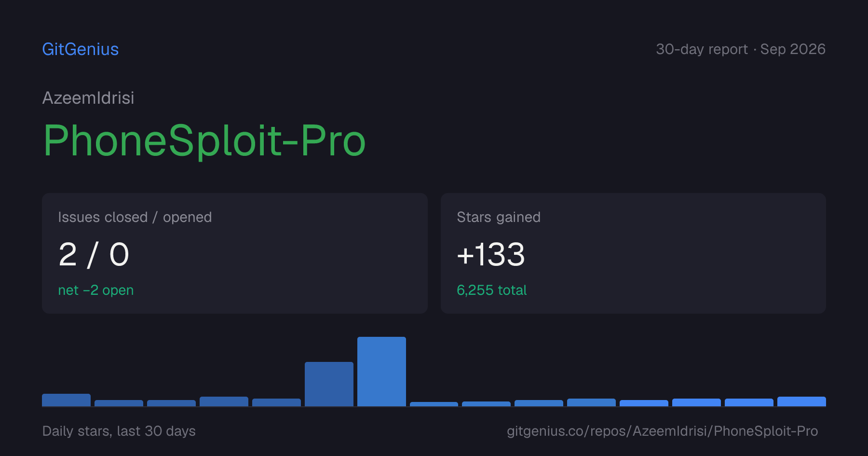868x456 pixels.
Task: Click the tallest bar in stars chart
Action: (381, 372)
